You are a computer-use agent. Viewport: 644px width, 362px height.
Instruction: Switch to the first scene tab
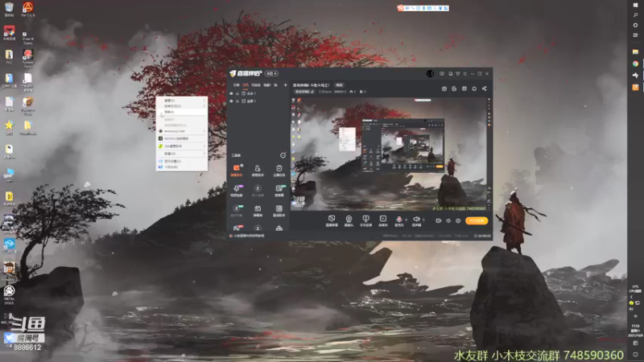tap(236, 85)
